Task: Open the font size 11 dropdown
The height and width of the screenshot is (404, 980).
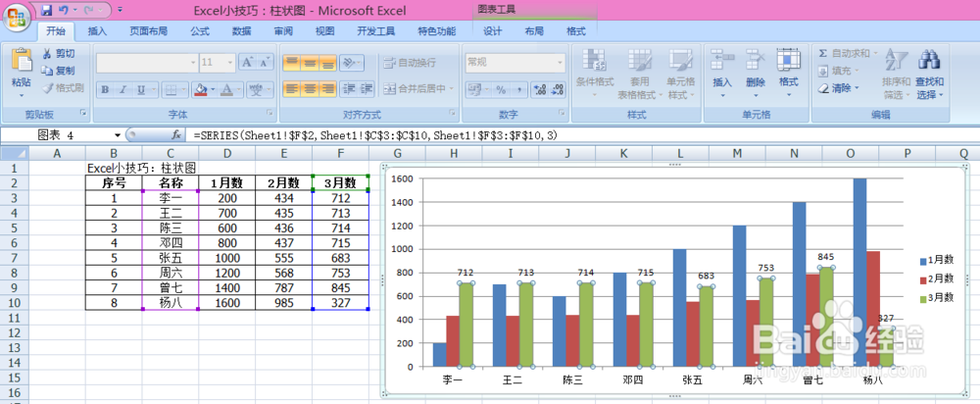Action: pyautogui.click(x=230, y=63)
